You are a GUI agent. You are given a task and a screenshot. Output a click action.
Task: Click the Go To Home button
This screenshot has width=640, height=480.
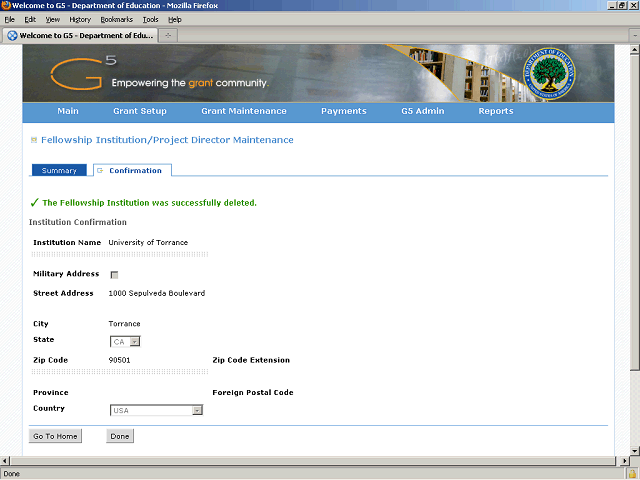pos(55,436)
